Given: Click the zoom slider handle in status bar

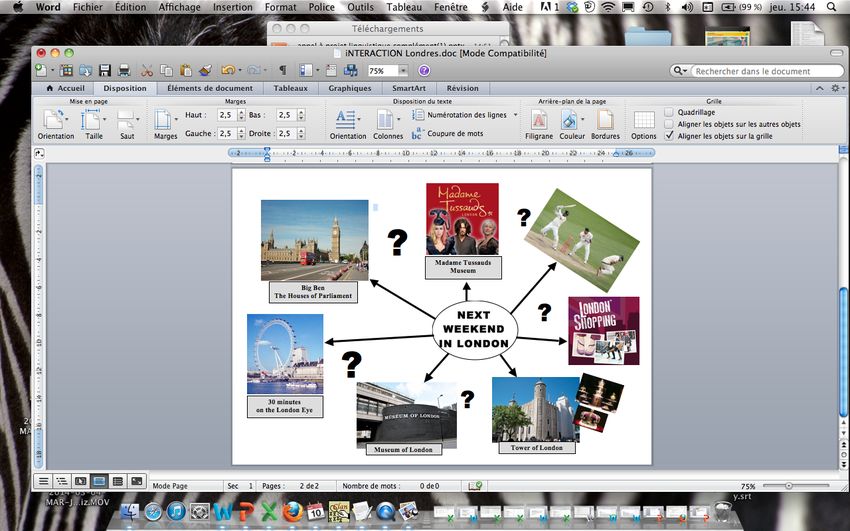Looking at the screenshot, I should point(789,486).
